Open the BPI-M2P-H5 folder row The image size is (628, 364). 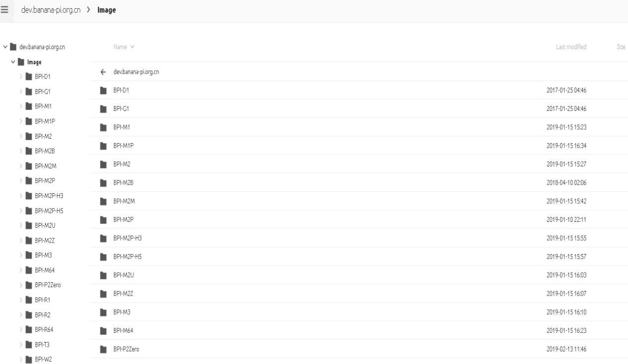[128, 257]
